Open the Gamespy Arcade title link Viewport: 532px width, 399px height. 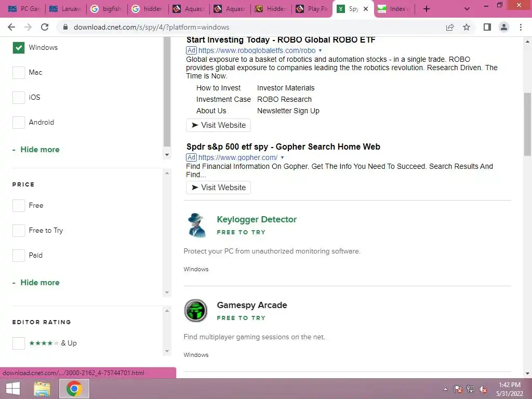tap(252, 305)
